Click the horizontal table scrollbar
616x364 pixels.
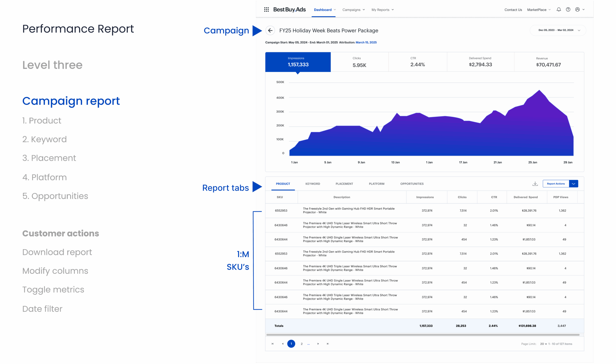[x=423, y=335]
